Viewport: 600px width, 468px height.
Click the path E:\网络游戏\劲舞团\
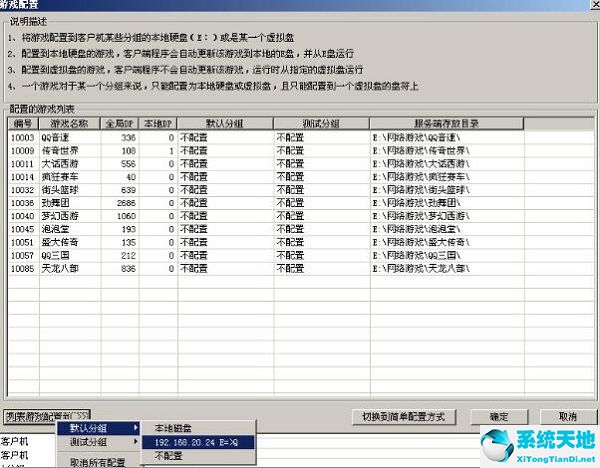click(416, 203)
